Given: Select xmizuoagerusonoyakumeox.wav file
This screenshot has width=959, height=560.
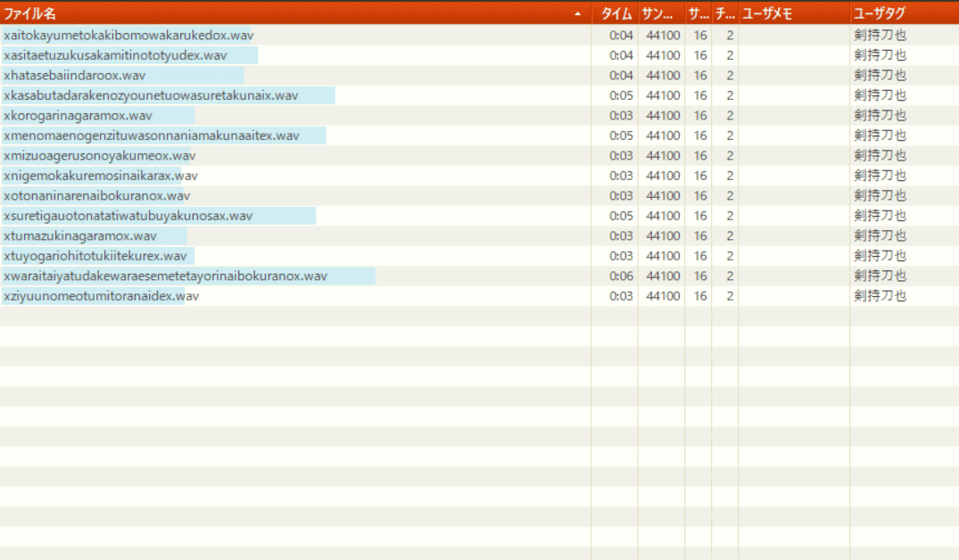Looking at the screenshot, I should click(x=100, y=156).
